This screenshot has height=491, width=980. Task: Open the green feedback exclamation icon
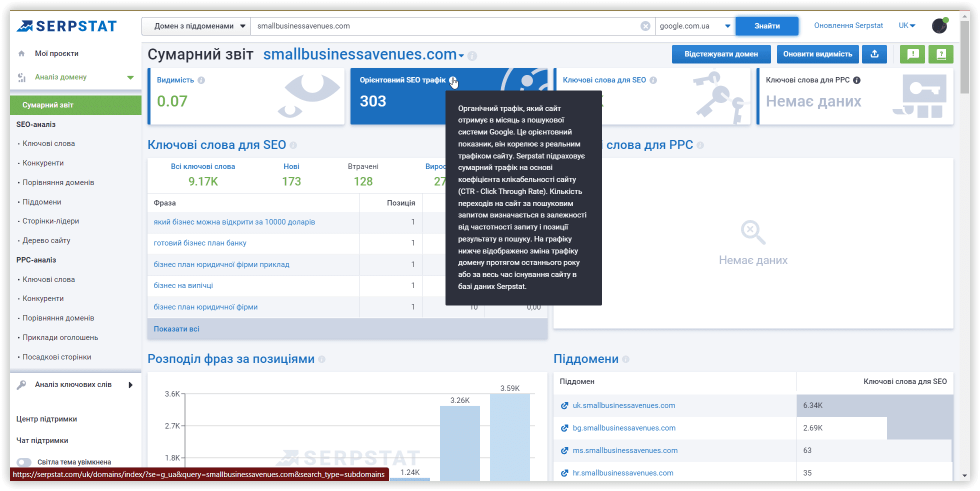(912, 54)
